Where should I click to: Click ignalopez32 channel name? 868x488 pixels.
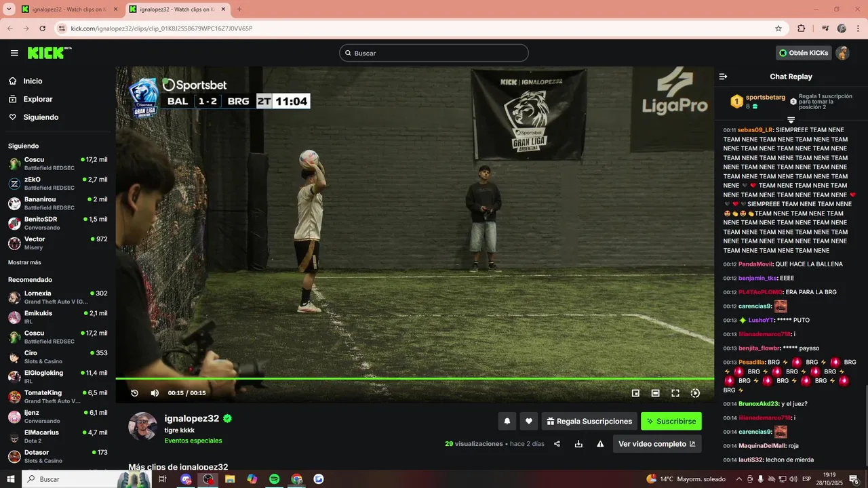(192, 419)
